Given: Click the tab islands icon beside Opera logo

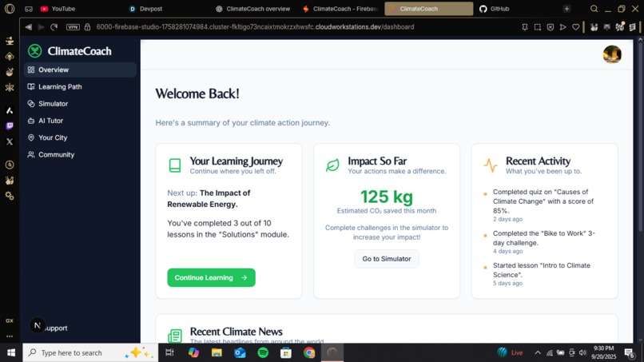Looking at the screenshot, I should coord(28,9).
